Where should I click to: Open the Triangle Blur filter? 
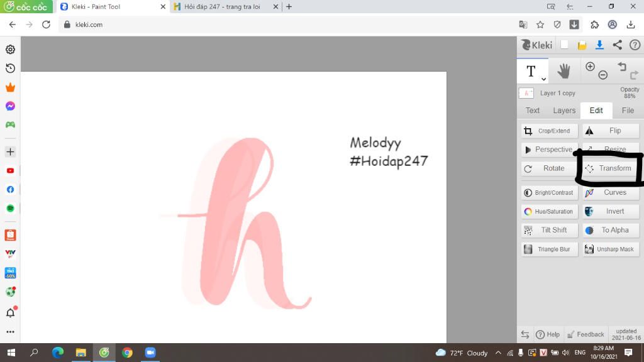click(x=550, y=249)
